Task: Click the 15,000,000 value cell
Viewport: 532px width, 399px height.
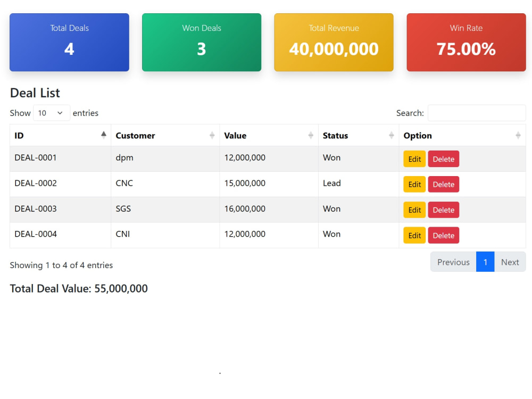Action: (x=269, y=183)
